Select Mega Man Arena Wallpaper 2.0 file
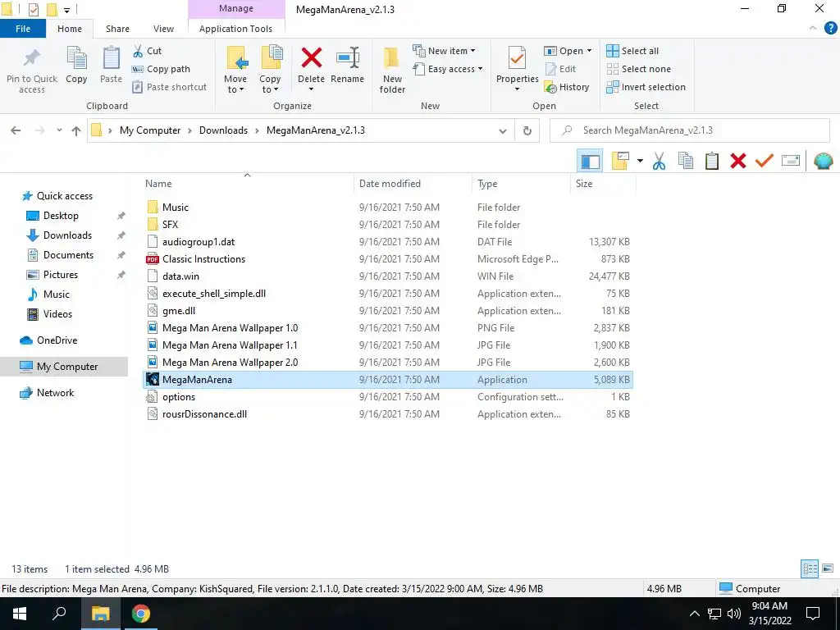840x630 pixels. click(388, 363)
